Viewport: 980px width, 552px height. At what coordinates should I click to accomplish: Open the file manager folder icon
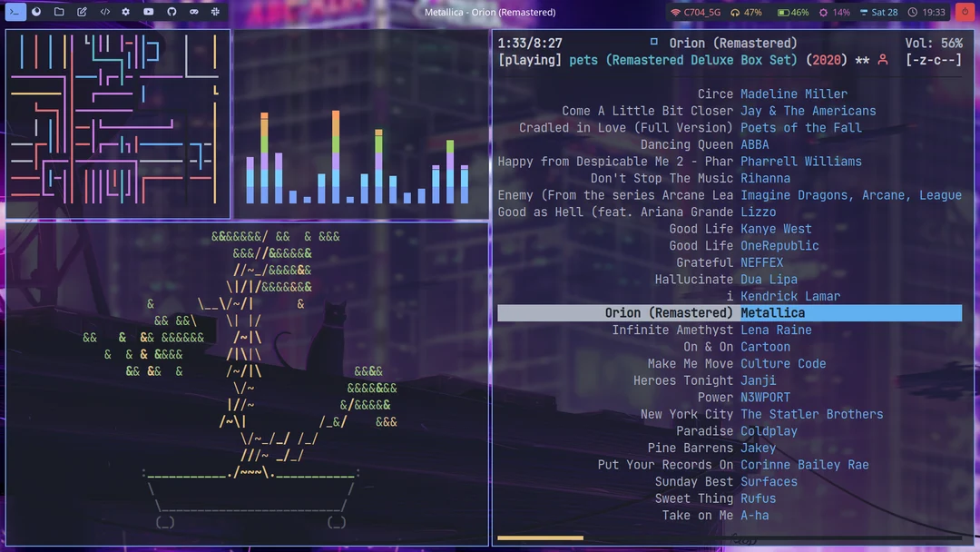(58, 12)
